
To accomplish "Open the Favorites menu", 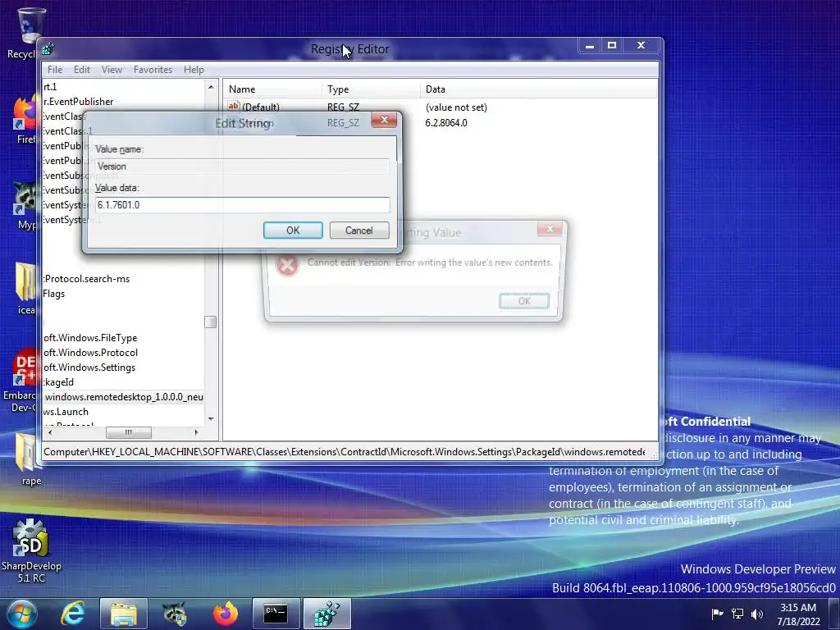I will coord(153,70).
